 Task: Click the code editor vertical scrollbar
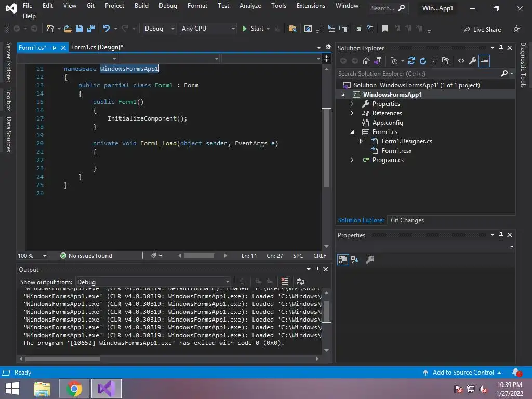(x=326, y=148)
